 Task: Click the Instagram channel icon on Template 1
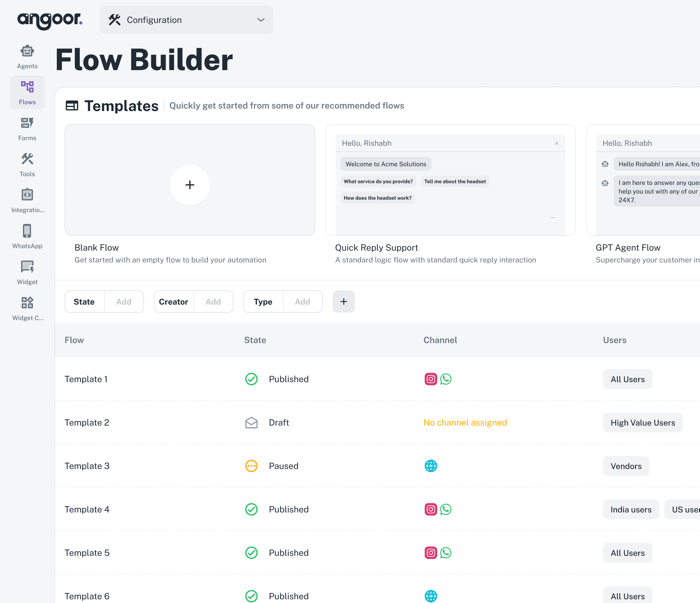coord(430,379)
